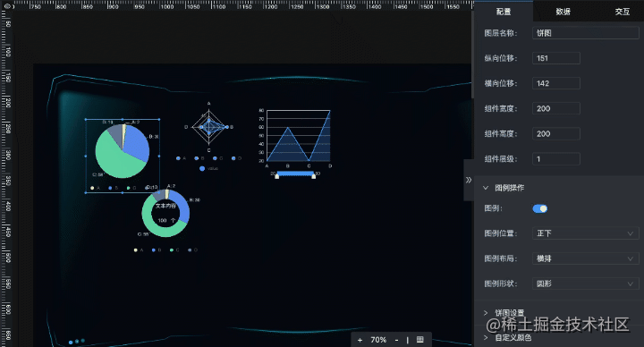
Task: Switch to the 交互 tab
Action: pyautogui.click(x=622, y=12)
